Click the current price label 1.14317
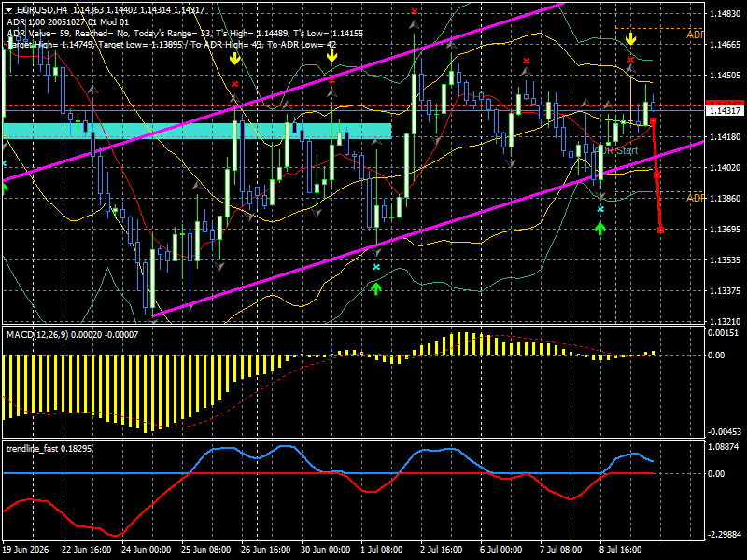Viewport: 747px width, 560px height. (x=725, y=110)
